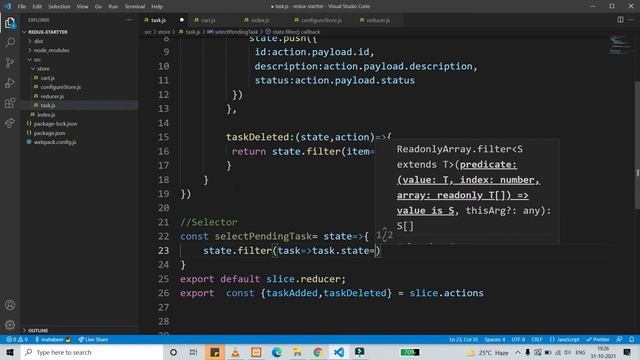Open package-lock.json in explorer
Viewport: 640px width, 360px height.
click(55, 124)
